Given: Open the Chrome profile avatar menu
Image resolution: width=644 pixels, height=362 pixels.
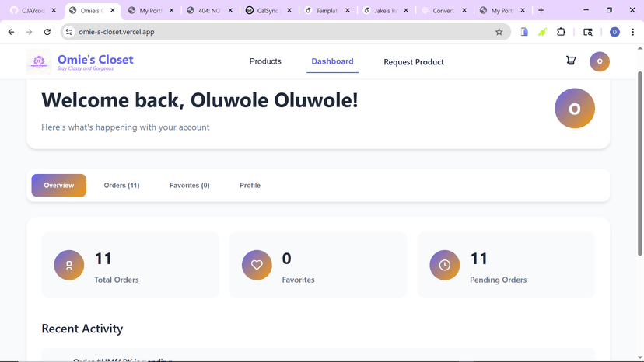Looking at the screenshot, I should pos(615,32).
